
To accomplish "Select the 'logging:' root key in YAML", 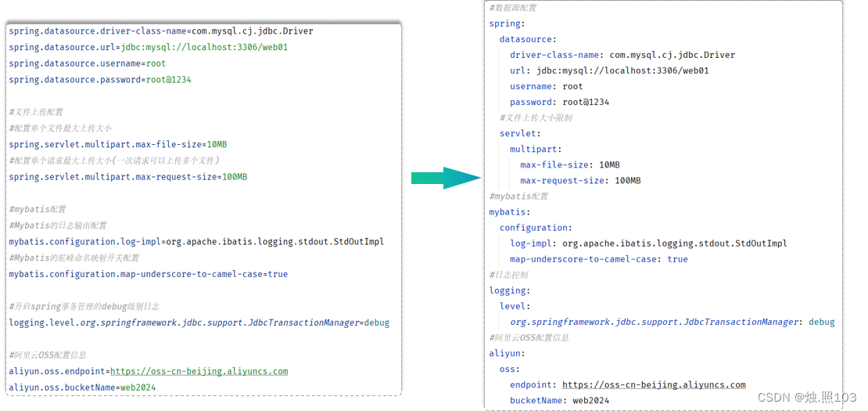I will (510, 290).
